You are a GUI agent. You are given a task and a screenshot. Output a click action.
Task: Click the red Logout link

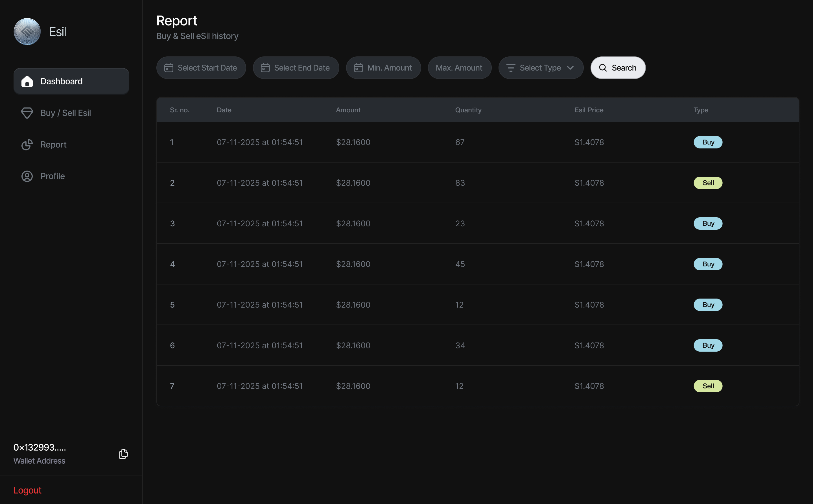pos(27,490)
